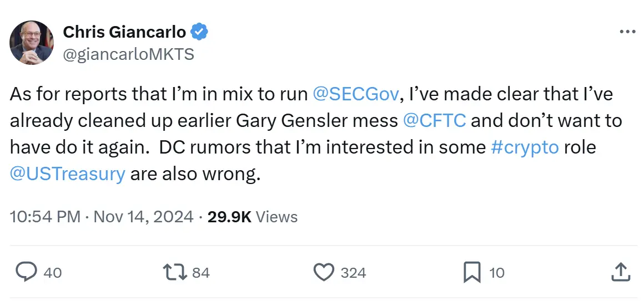Open the @giancarloMKTS handle link
The image size is (644, 301).
[128, 54]
